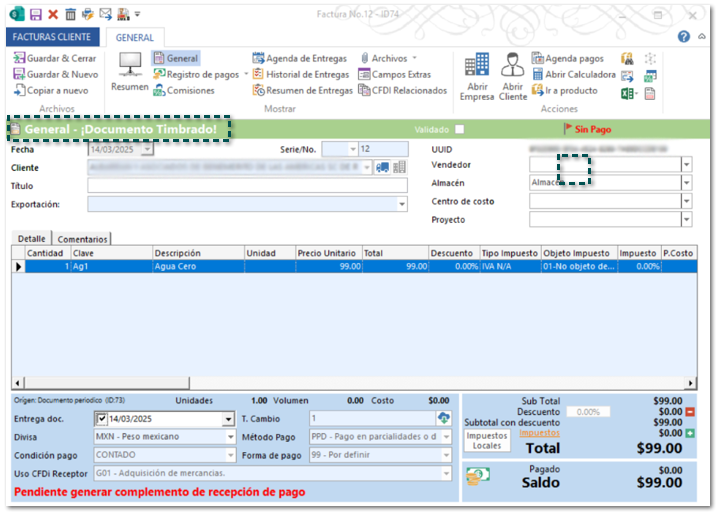Image resolution: width=719 pixels, height=515 pixels.
Task: Expand the Centro de costo dropdown
Action: (686, 202)
